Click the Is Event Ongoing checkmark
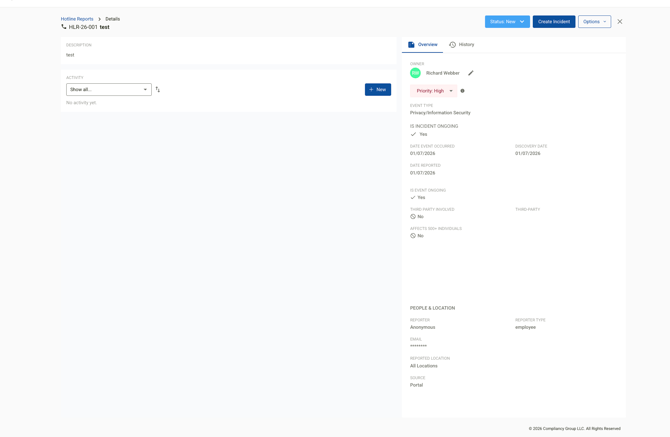The height and width of the screenshot is (437, 670). 413,197
